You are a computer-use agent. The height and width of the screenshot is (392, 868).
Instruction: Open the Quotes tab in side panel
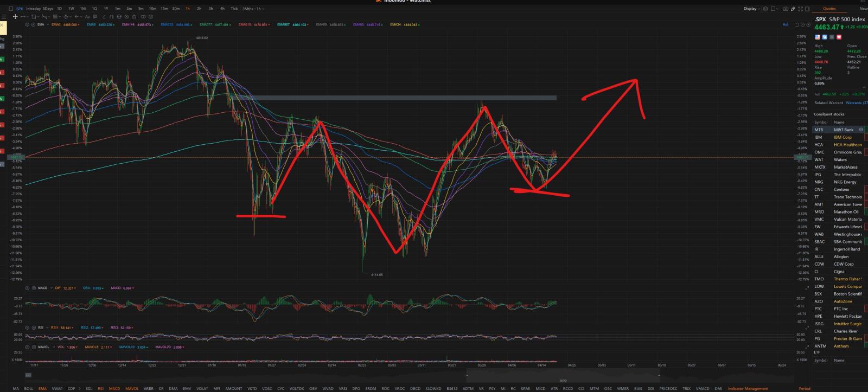coord(829,9)
